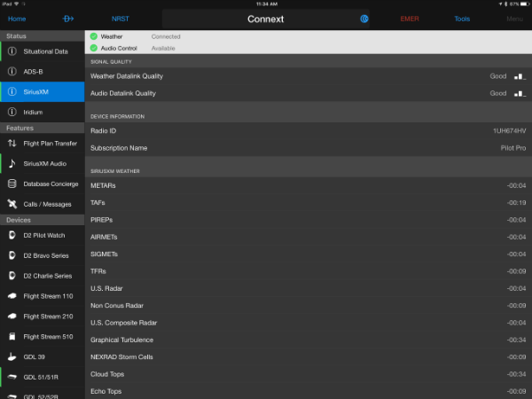This screenshot has width=532, height=399.
Task: Select AIRMETs weather row
Action: 309,237
